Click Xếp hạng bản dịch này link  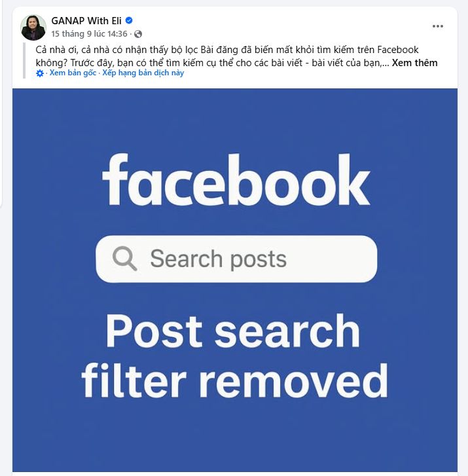click(143, 73)
